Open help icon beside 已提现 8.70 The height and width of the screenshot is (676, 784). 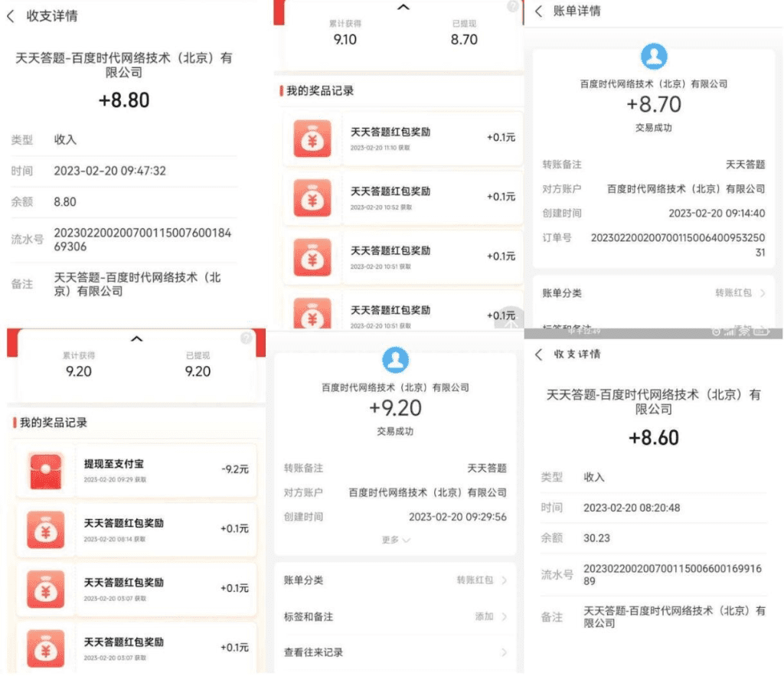(x=512, y=7)
